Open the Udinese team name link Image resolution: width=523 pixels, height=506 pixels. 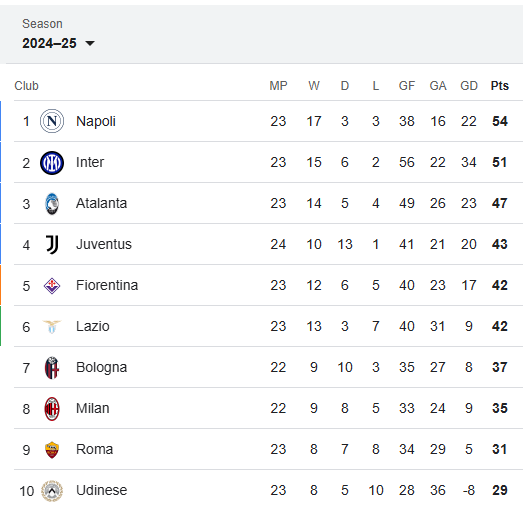pyautogui.click(x=101, y=490)
